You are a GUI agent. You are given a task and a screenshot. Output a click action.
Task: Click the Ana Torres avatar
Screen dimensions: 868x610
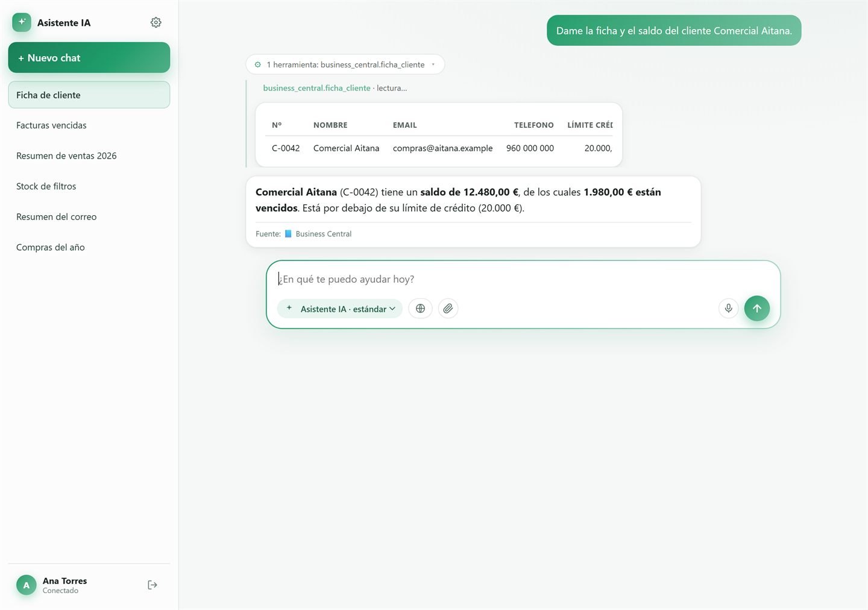coord(26,585)
